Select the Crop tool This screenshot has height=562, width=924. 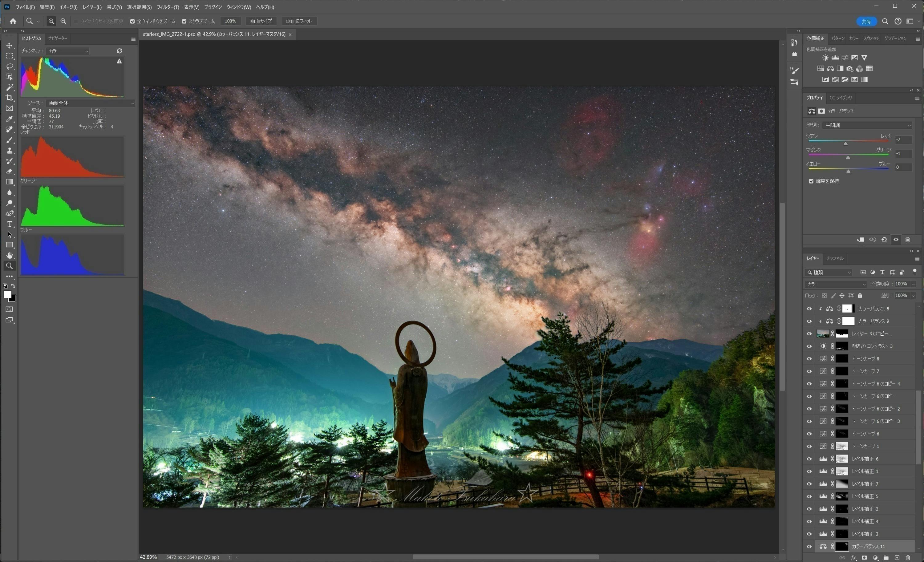[9, 98]
